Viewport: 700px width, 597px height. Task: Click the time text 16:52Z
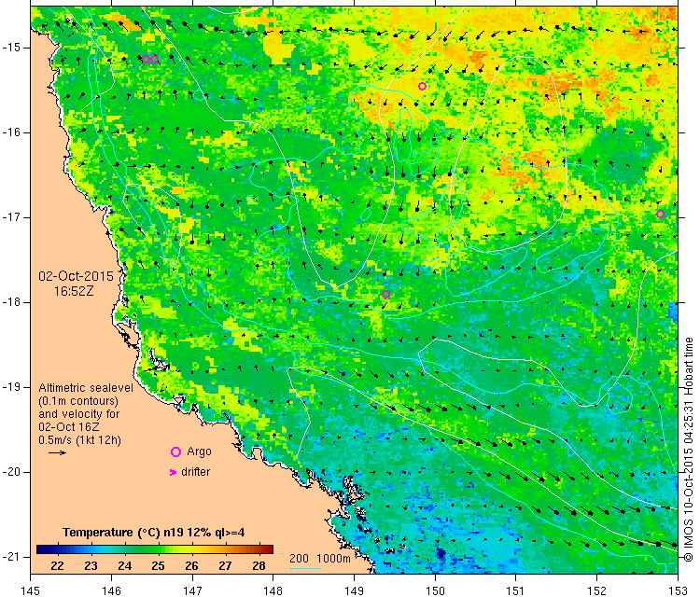click(x=74, y=291)
